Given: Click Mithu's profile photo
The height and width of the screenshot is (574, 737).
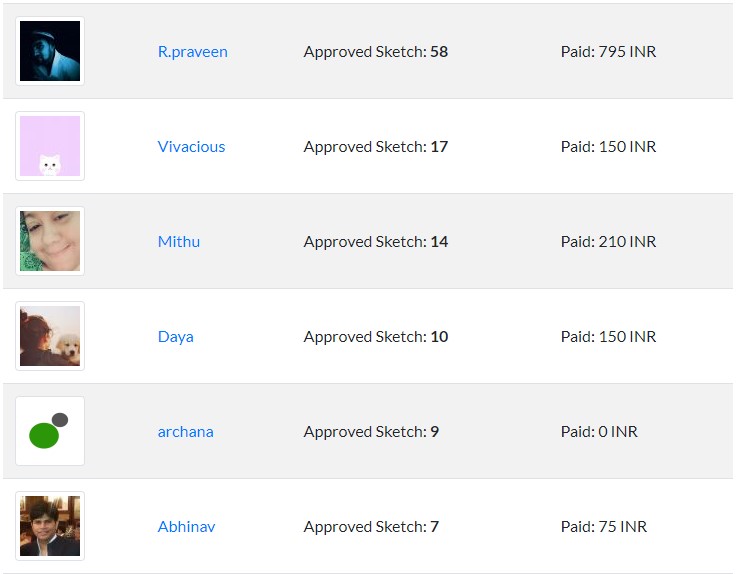Looking at the screenshot, I should 50,241.
